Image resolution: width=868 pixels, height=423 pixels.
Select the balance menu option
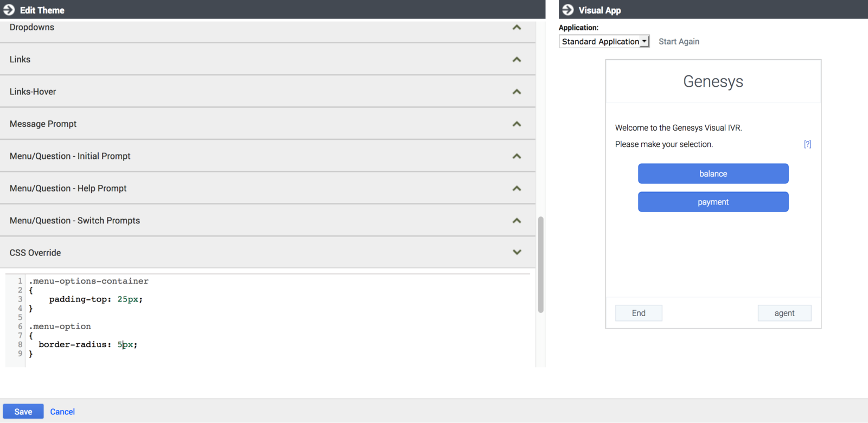tap(713, 174)
